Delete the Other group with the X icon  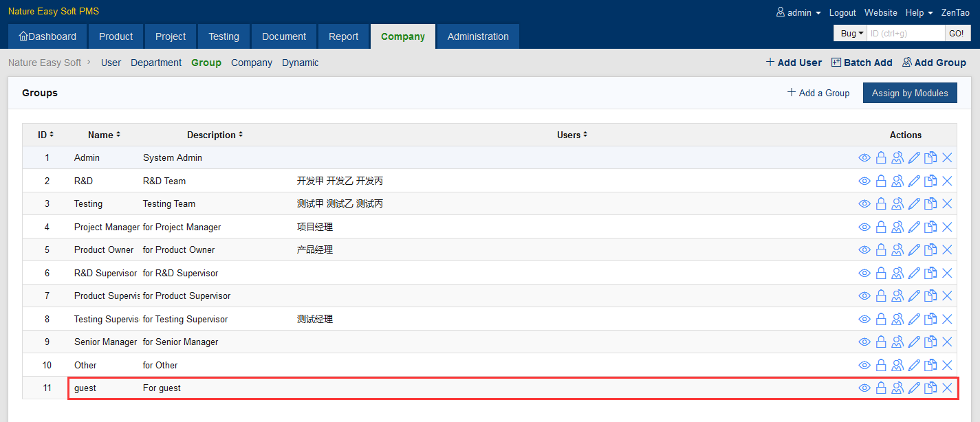click(x=947, y=365)
